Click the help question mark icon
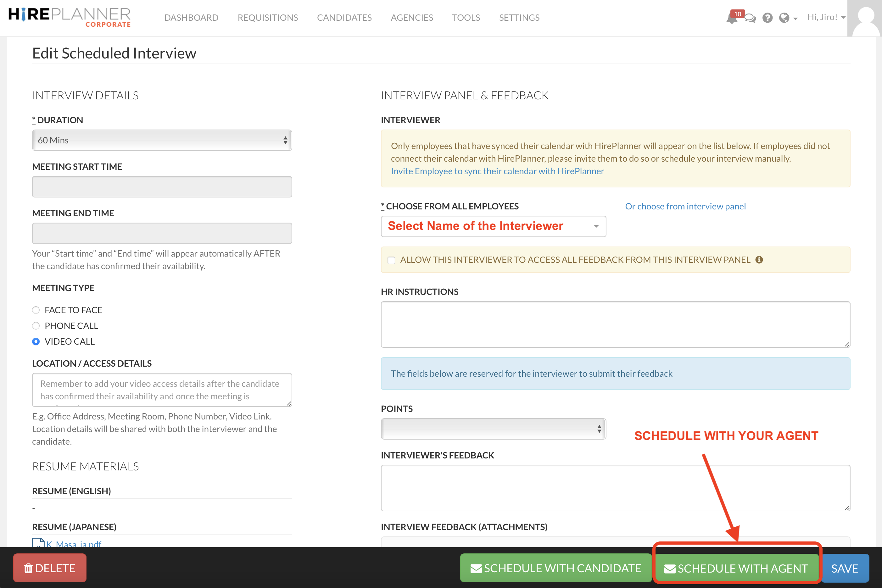 coord(767,18)
